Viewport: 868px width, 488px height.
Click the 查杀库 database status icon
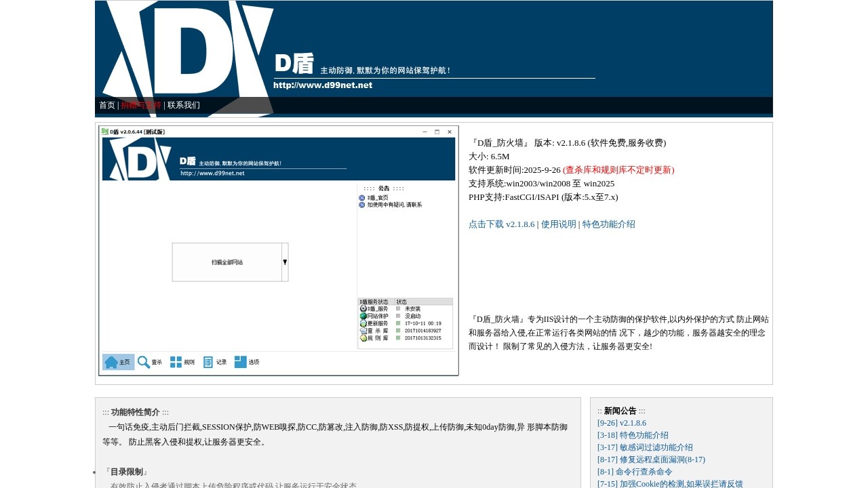363,329
